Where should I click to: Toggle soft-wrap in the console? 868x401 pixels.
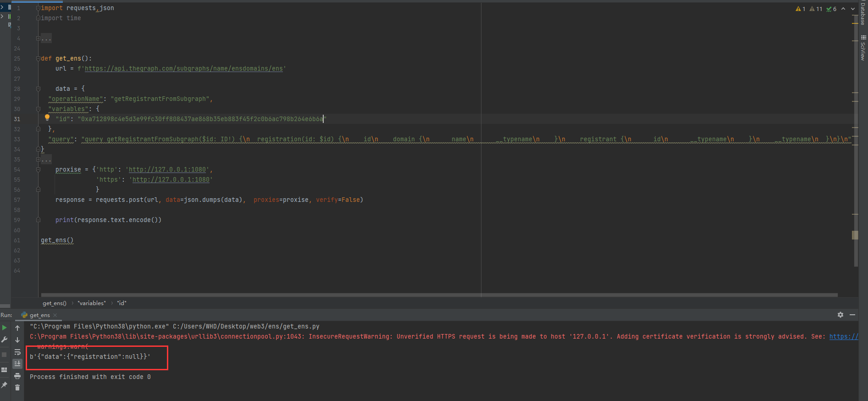[17, 352]
